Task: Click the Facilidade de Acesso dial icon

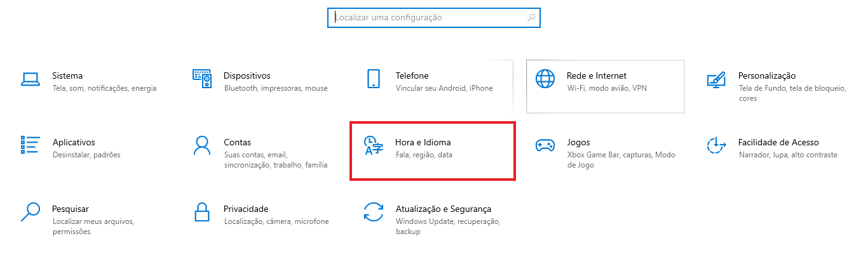Action: click(x=716, y=145)
